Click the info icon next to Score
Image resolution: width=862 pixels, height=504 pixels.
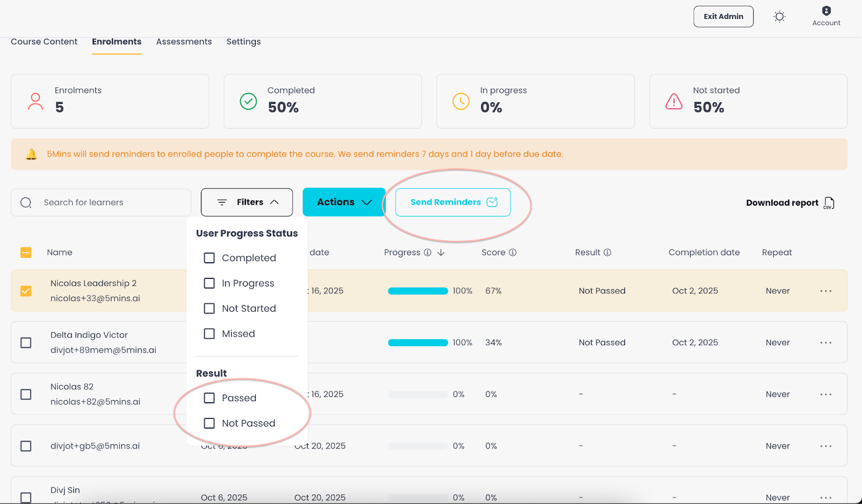click(513, 253)
